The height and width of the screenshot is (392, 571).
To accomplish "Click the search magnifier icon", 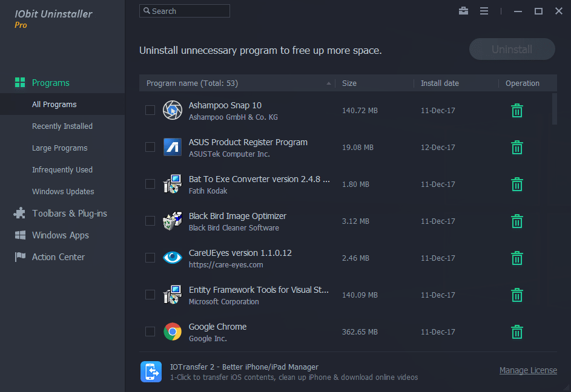I will click(147, 11).
